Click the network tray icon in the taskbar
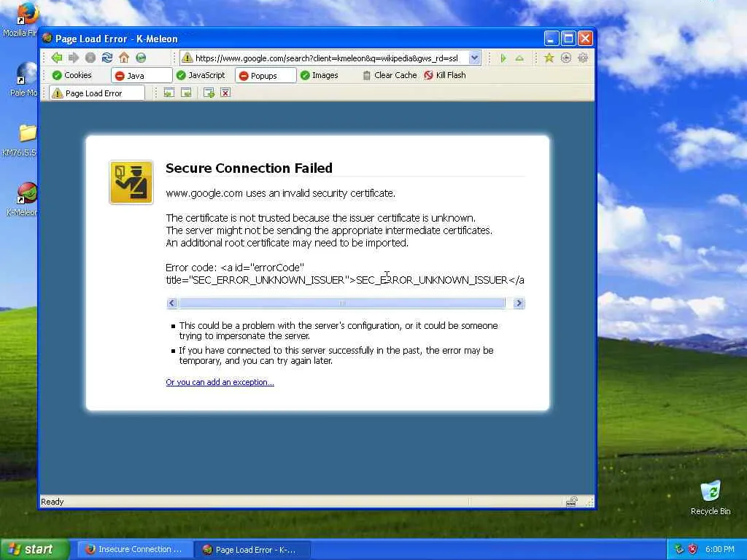Screen dimensions: 747x560 pyautogui.click(x=679, y=549)
